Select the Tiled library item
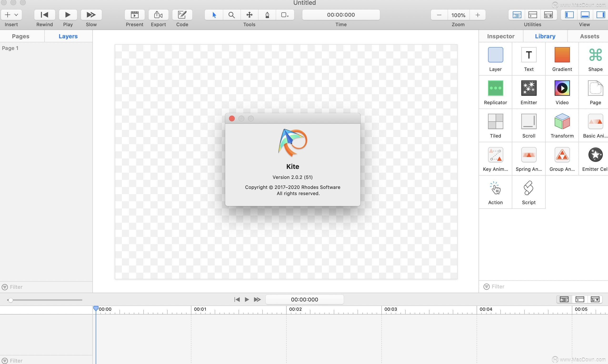The width and height of the screenshot is (608, 364). 495,126
